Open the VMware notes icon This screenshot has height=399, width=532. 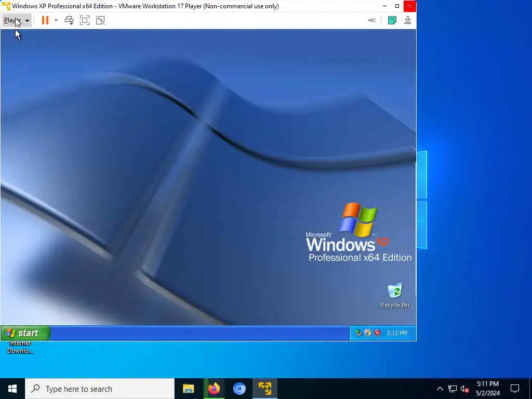pos(392,20)
